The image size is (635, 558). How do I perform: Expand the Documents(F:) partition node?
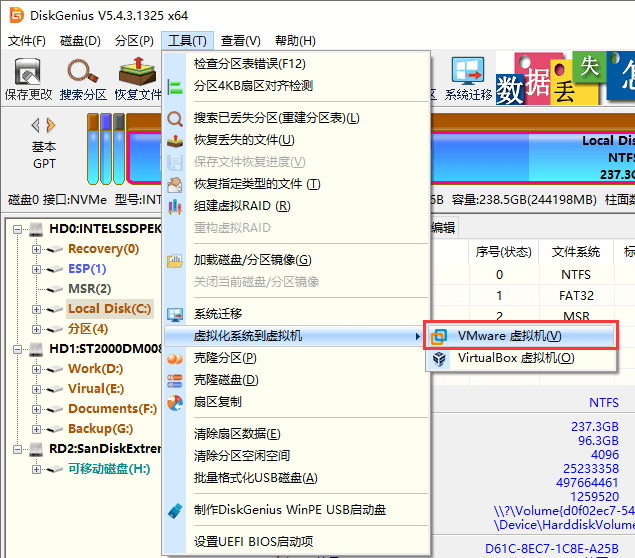coord(36,409)
